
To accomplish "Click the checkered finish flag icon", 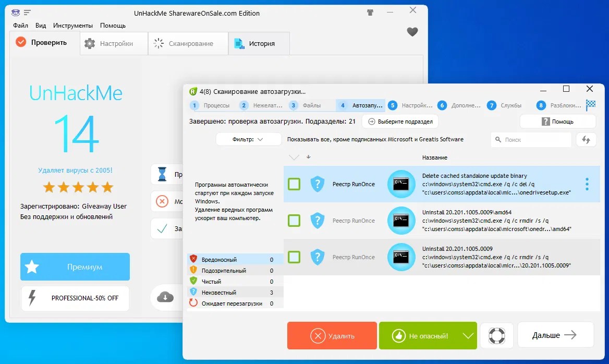I will tap(590, 105).
